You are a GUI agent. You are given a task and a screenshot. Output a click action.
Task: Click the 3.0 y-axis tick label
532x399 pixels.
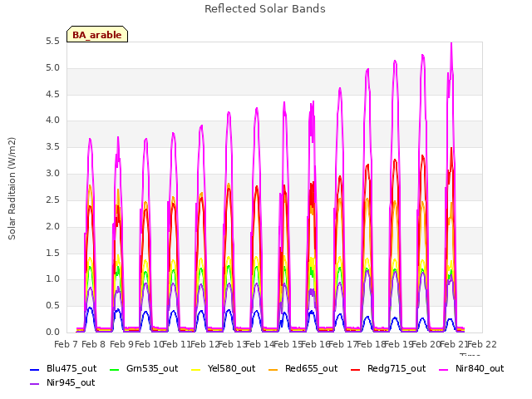52,174
